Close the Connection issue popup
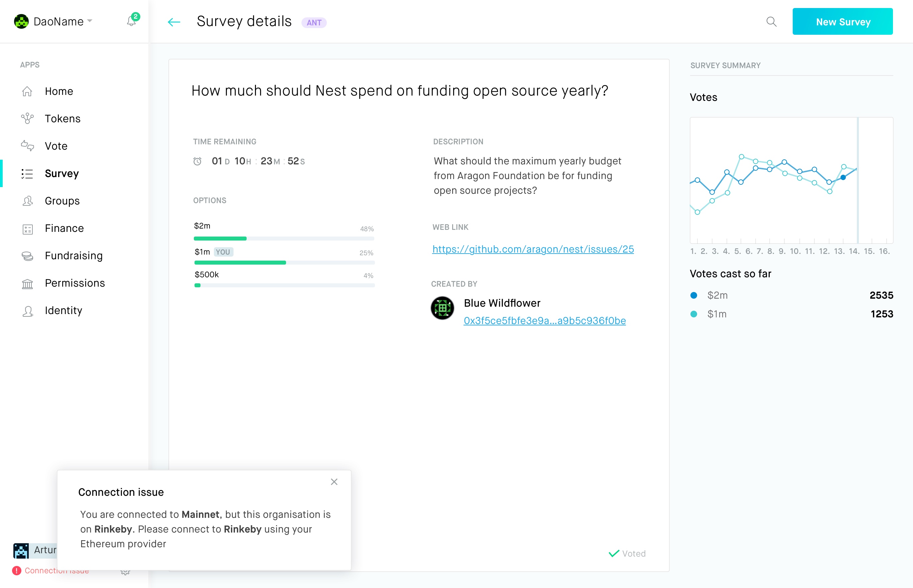This screenshot has width=913, height=588. point(334,482)
